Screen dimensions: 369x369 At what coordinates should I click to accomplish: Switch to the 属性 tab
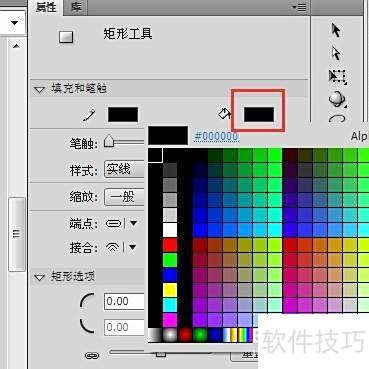point(46,7)
